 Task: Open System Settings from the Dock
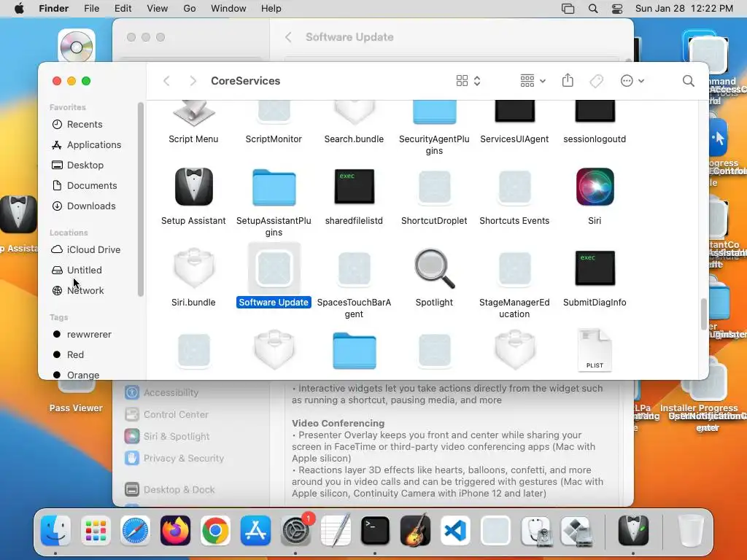click(295, 531)
